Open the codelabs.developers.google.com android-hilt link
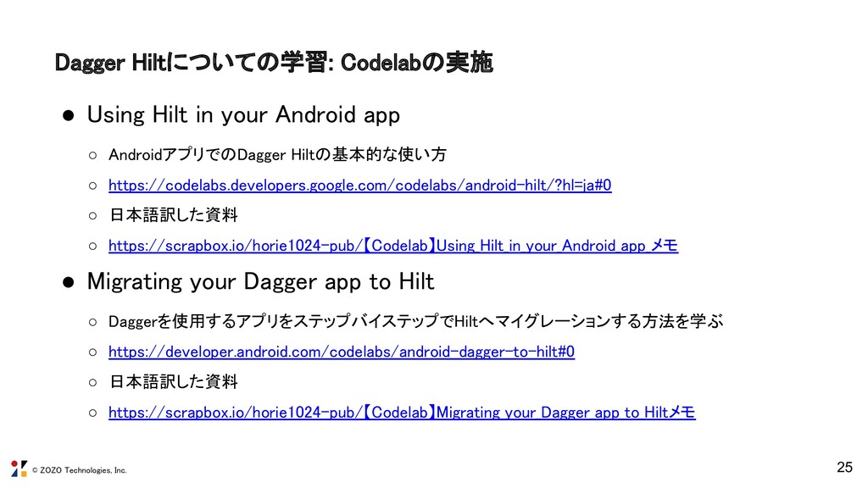This screenshot has height=488, width=868. (x=359, y=185)
